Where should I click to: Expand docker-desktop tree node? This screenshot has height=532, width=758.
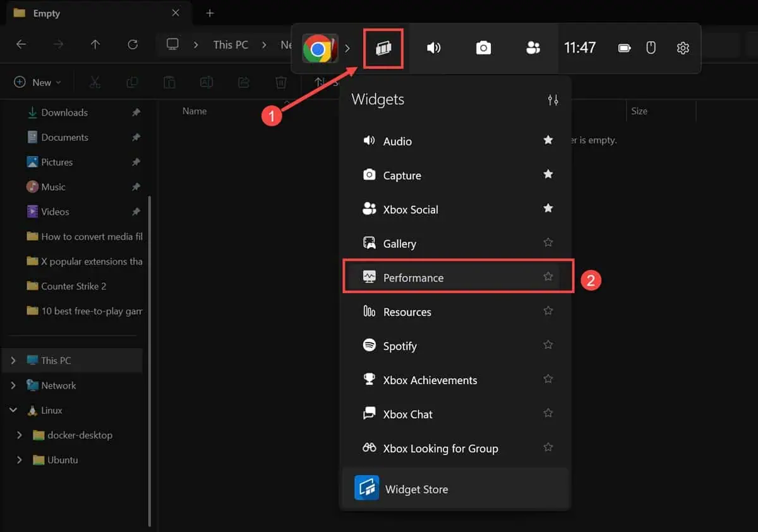pos(20,435)
